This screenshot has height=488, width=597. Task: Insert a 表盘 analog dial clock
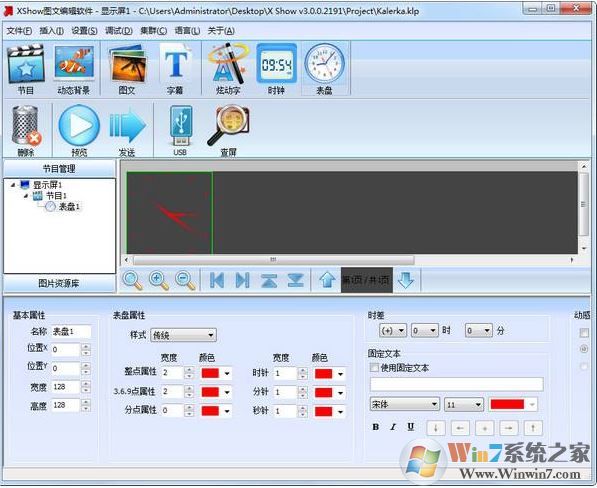coord(325,69)
